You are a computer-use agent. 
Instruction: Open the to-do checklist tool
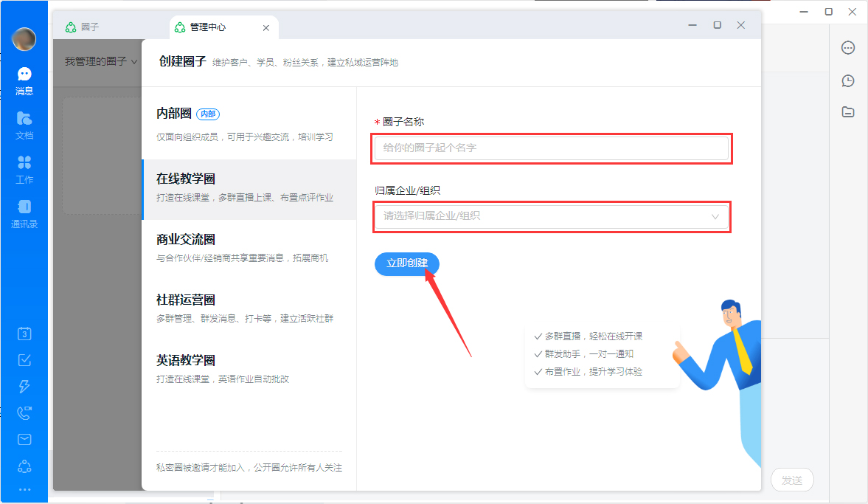[x=24, y=359]
